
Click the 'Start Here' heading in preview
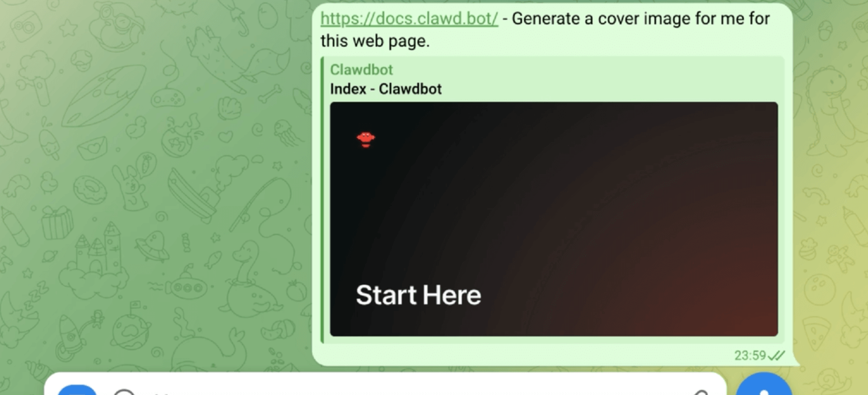pyautogui.click(x=418, y=295)
